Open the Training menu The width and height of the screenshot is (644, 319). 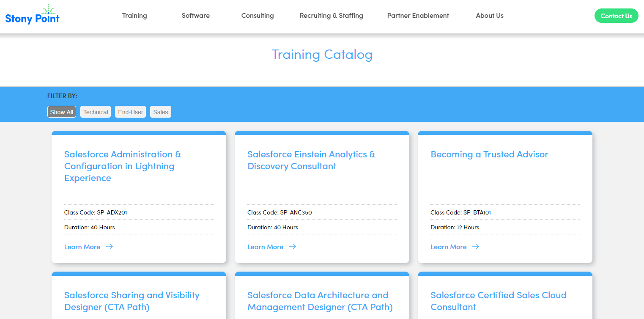click(x=134, y=16)
